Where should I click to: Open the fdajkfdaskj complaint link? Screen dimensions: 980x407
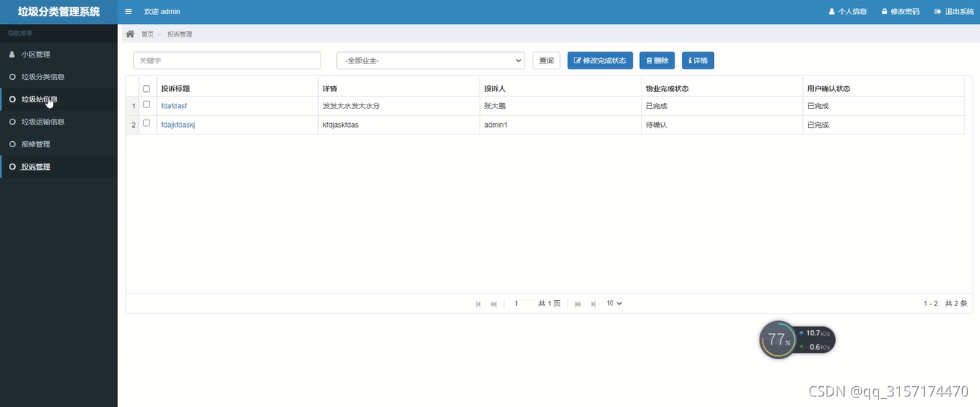(179, 125)
